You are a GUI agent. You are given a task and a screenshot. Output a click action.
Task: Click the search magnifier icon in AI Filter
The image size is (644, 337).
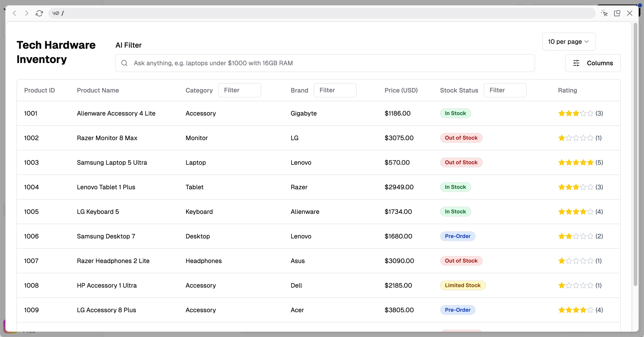[124, 63]
